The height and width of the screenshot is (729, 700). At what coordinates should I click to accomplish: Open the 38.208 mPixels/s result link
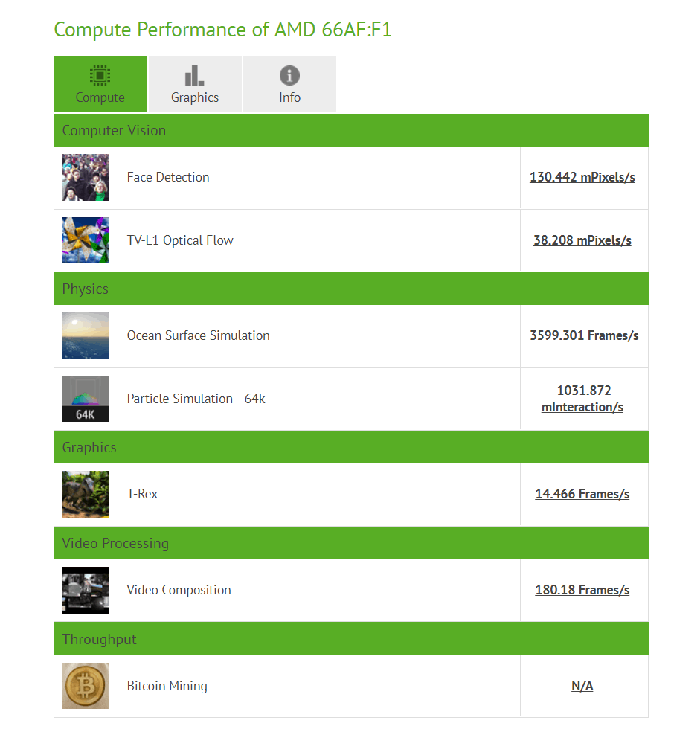tap(582, 240)
